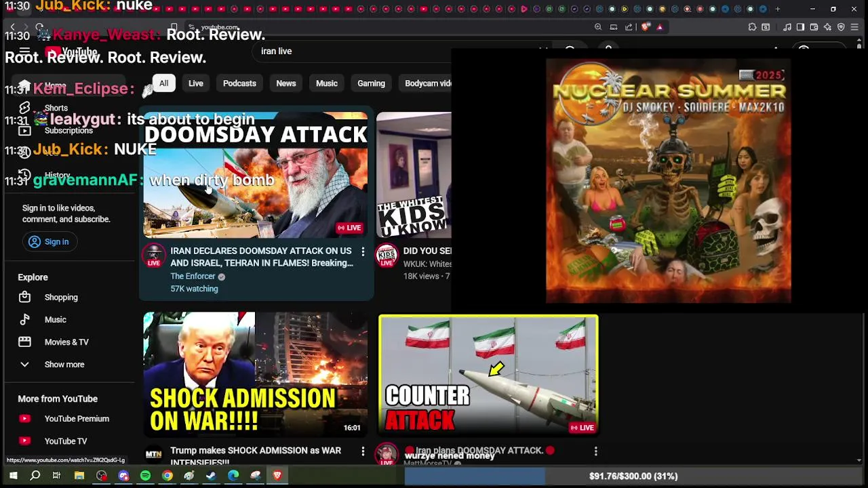Select the Music filter chip
The width and height of the screenshot is (868, 488).
click(326, 83)
